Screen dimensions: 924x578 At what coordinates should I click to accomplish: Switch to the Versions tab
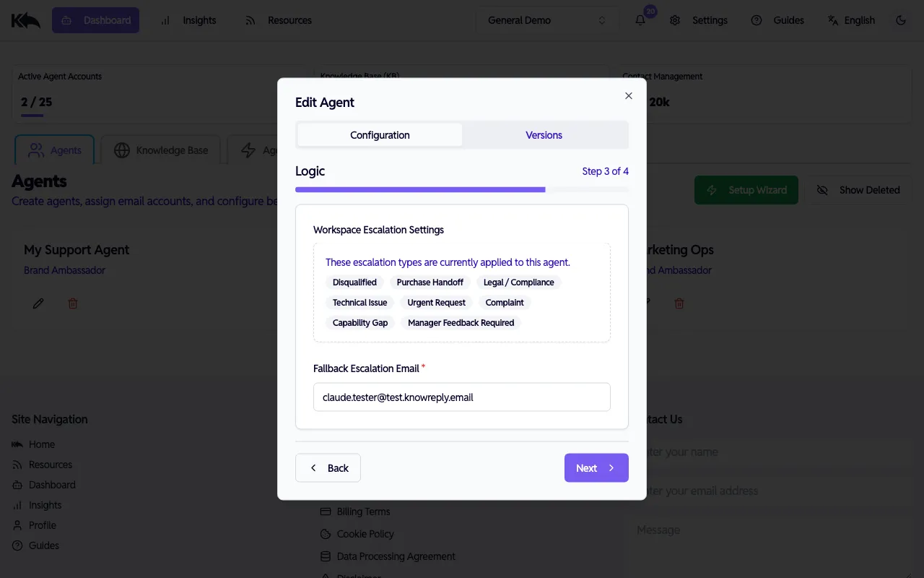544,134
